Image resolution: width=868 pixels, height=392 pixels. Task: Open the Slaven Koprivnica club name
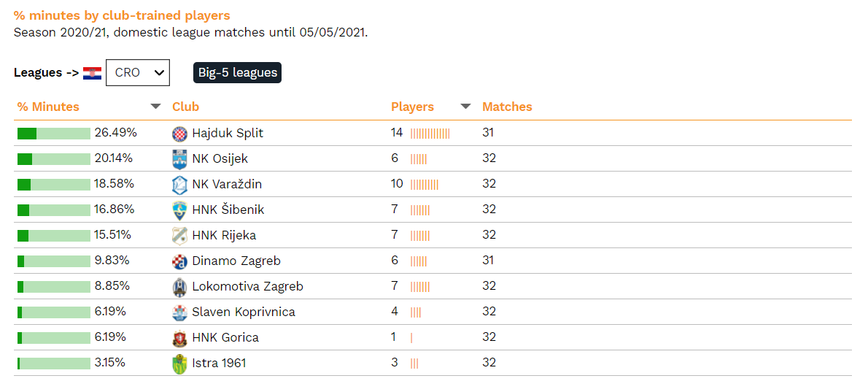pos(244,312)
